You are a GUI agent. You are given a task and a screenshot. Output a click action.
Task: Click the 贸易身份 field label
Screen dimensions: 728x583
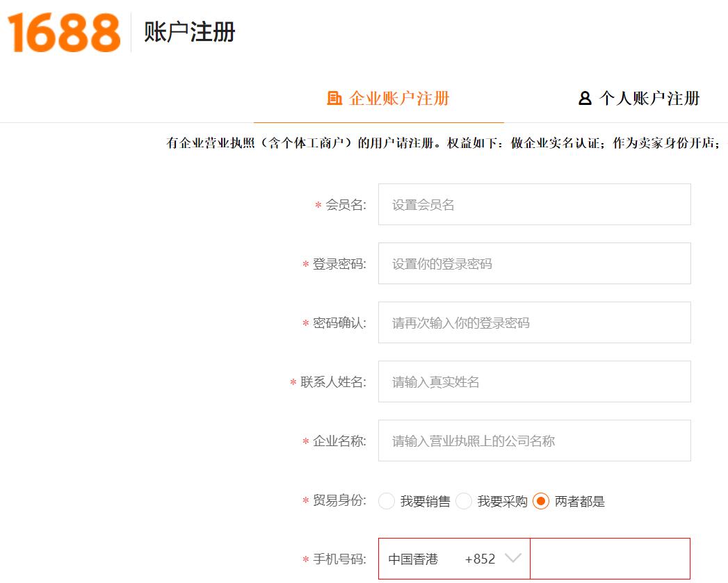339,501
